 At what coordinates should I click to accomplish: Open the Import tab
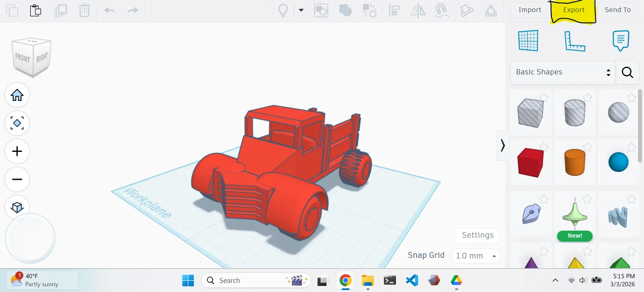[530, 10]
